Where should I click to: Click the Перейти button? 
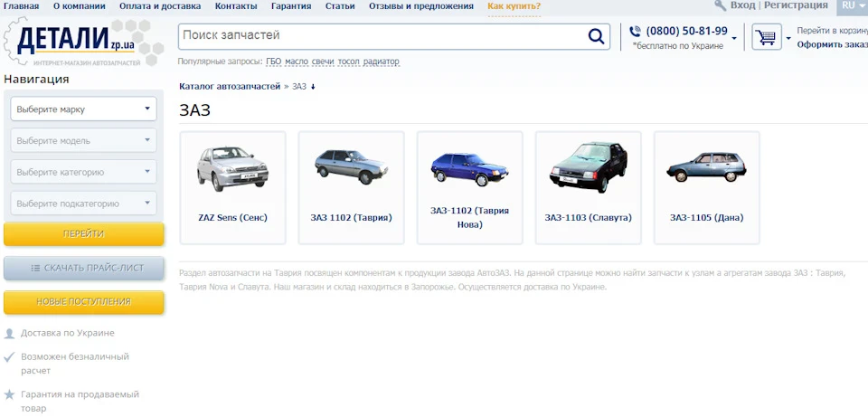[83, 234]
